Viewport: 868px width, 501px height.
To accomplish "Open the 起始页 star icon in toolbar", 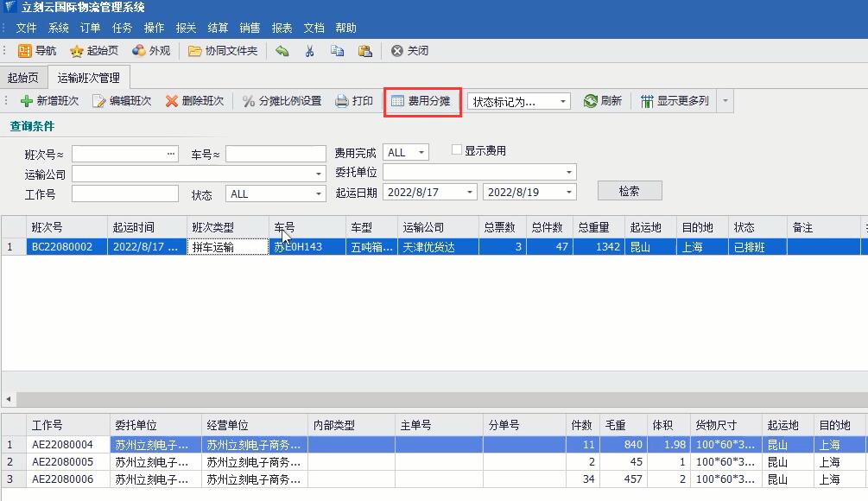I will [x=77, y=51].
